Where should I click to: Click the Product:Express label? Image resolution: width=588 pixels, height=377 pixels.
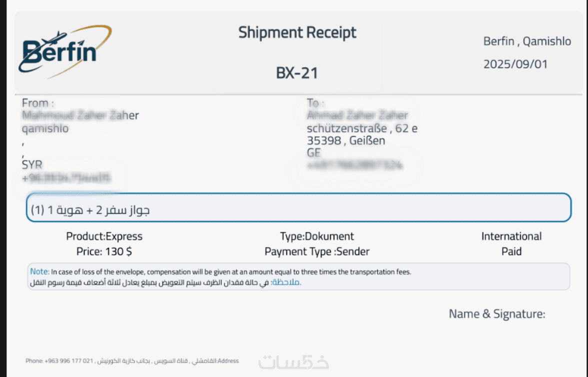pos(104,236)
